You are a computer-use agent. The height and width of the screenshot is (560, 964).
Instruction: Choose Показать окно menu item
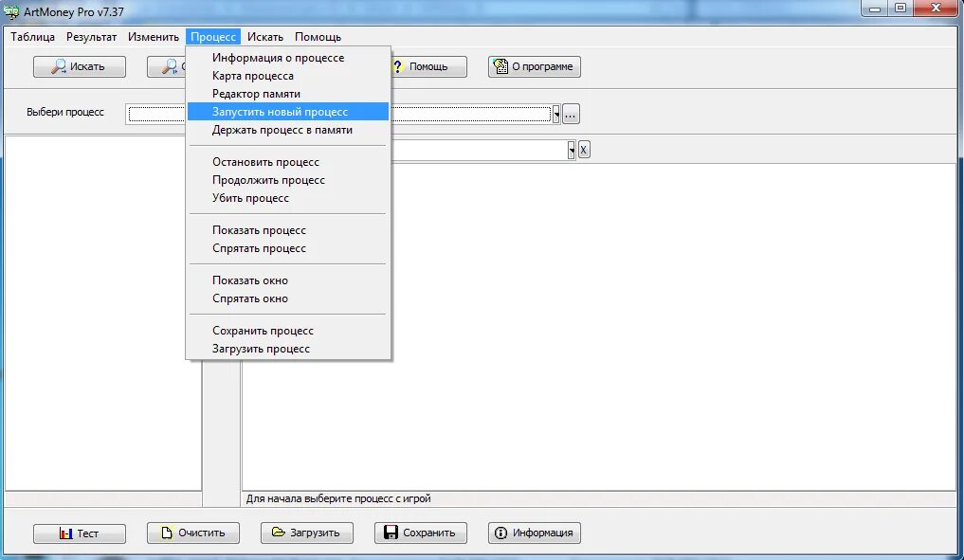288,280
